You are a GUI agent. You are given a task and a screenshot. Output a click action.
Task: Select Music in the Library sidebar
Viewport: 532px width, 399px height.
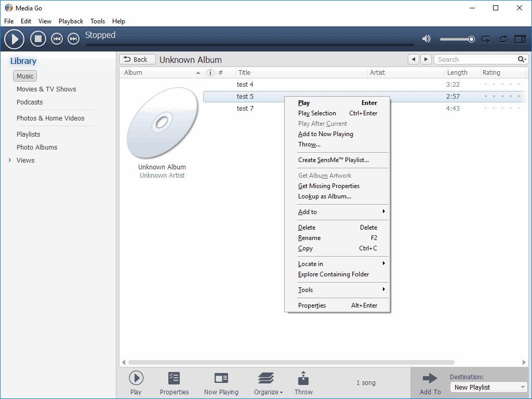(x=25, y=76)
